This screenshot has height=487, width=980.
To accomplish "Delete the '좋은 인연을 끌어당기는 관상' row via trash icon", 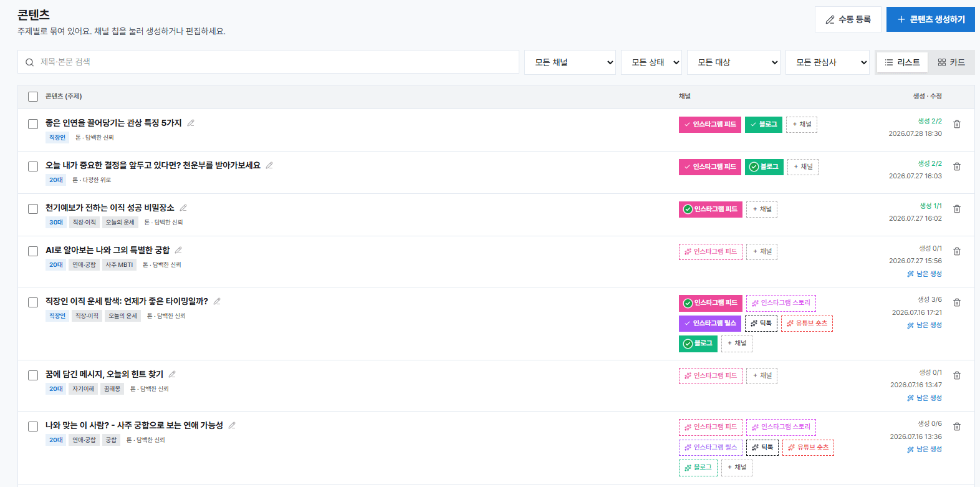I will [x=957, y=124].
